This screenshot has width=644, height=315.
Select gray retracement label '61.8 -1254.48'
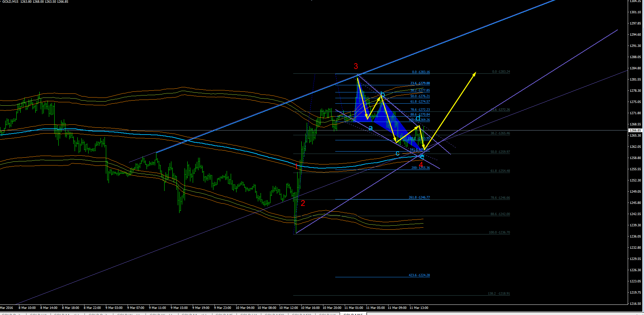point(500,171)
